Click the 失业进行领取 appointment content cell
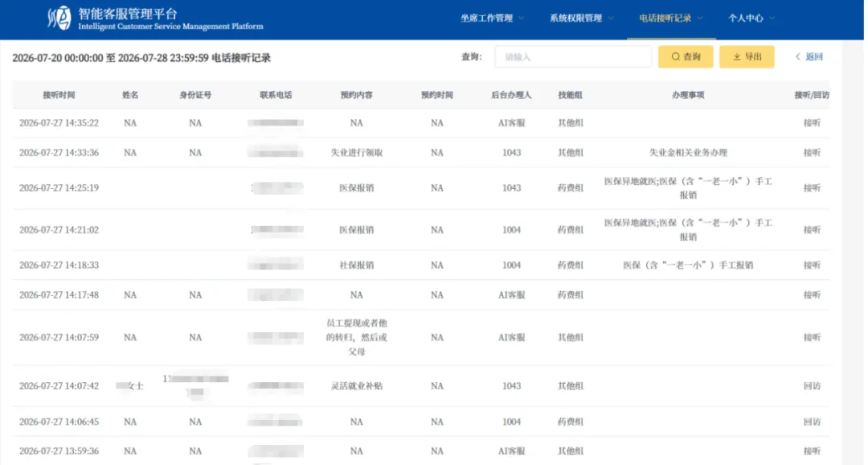The width and height of the screenshot is (868, 465). [x=357, y=152]
